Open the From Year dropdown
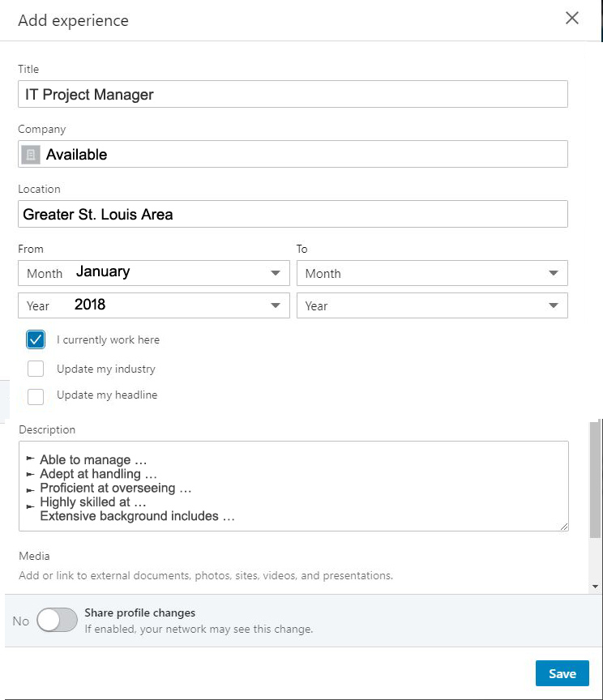 point(275,305)
